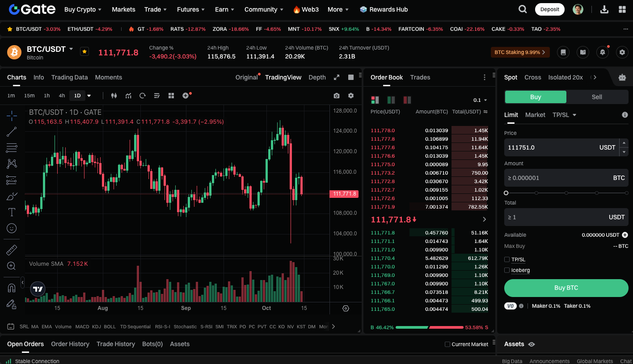Click the Deposit button
The height and width of the screenshot is (364, 633).
[549, 9]
